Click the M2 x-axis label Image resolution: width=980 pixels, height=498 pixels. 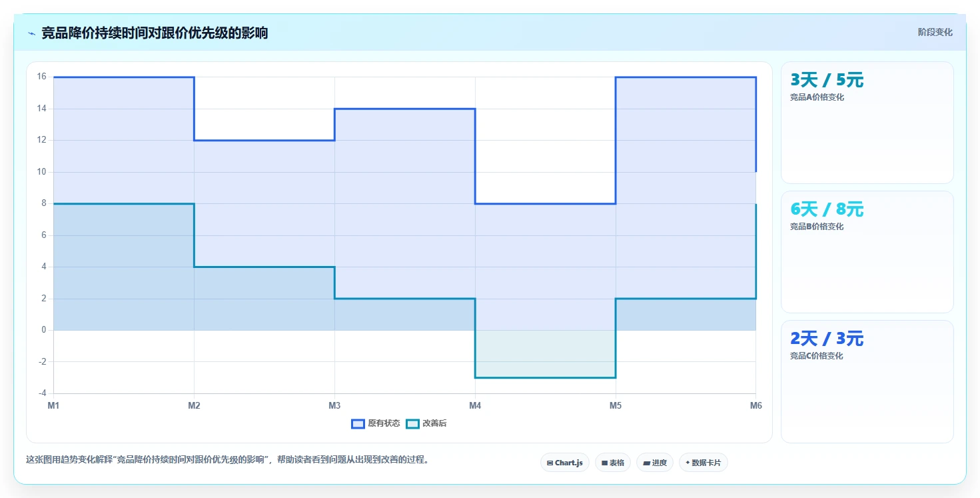pyautogui.click(x=194, y=405)
